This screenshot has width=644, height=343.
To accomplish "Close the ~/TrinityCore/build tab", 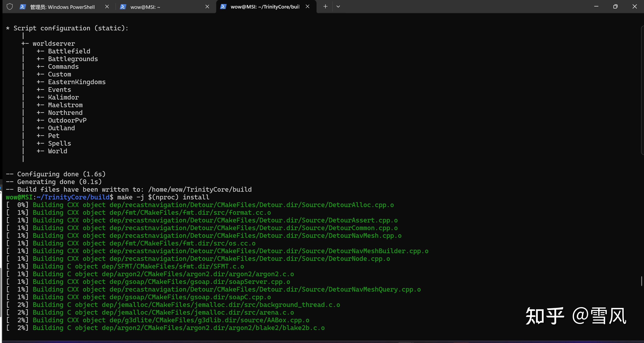I will pyautogui.click(x=307, y=7).
